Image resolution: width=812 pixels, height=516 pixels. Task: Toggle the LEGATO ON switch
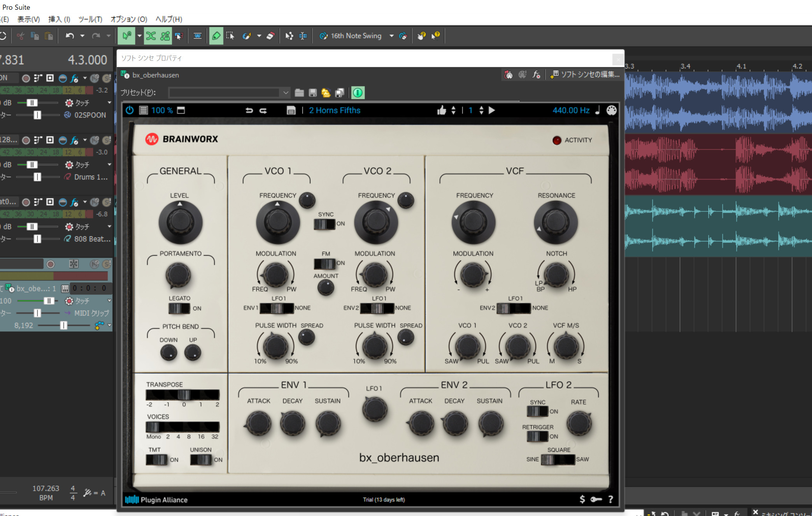pyautogui.click(x=179, y=308)
